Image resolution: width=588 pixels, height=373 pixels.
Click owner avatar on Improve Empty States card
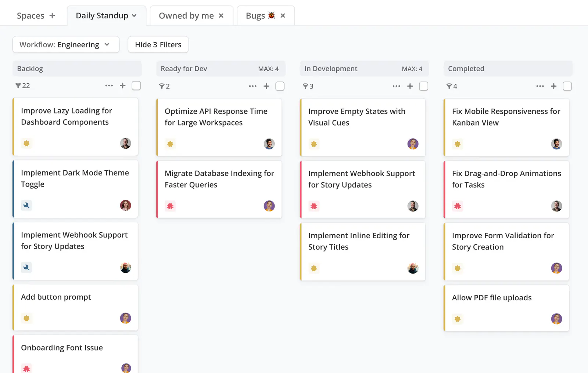click(x=413, y=144)
